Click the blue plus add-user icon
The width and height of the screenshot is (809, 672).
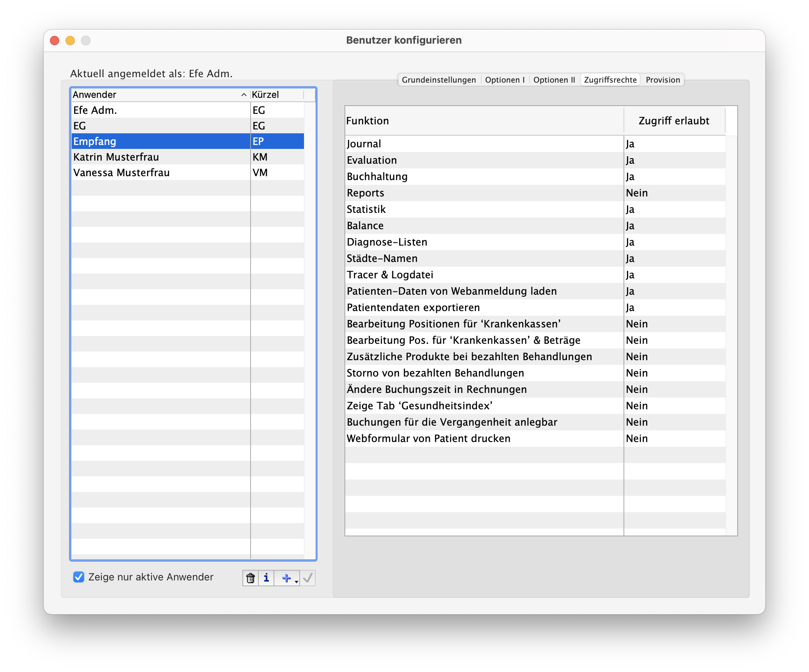286,578
